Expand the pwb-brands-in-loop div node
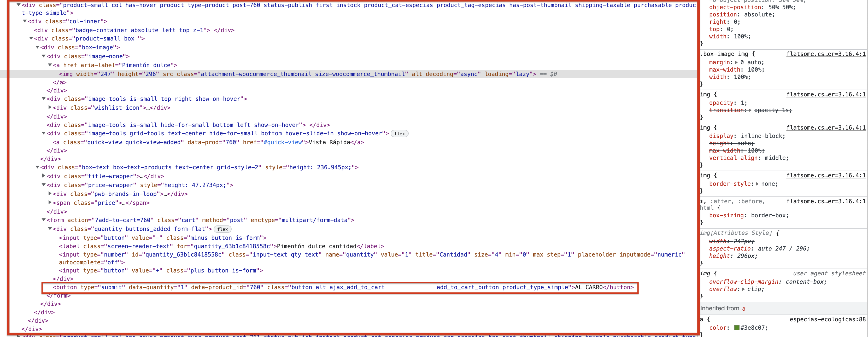The image size is (868, 337). pyautogui.click(x=50, y=194)
